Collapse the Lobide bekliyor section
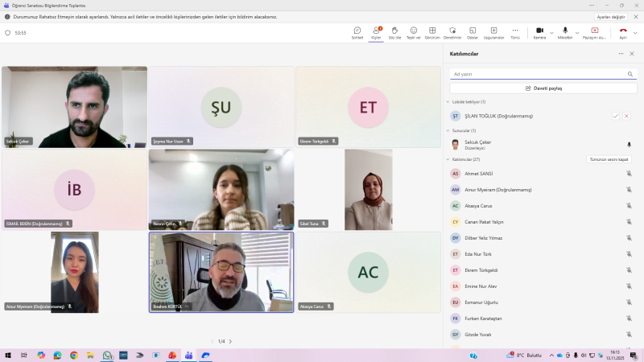The width and height of the screenshot is (644, 362). [x=448, y=102]
